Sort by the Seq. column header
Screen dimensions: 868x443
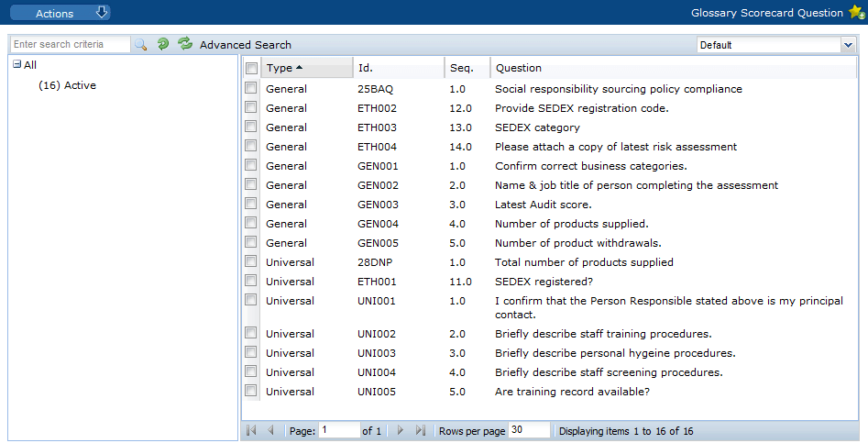(467, 68)
